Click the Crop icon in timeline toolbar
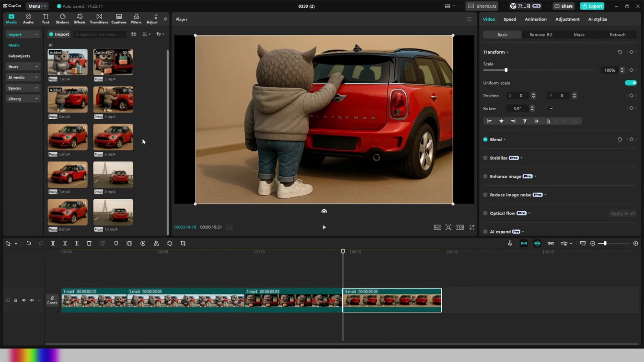Screen dimensions: 644x362 183,243
